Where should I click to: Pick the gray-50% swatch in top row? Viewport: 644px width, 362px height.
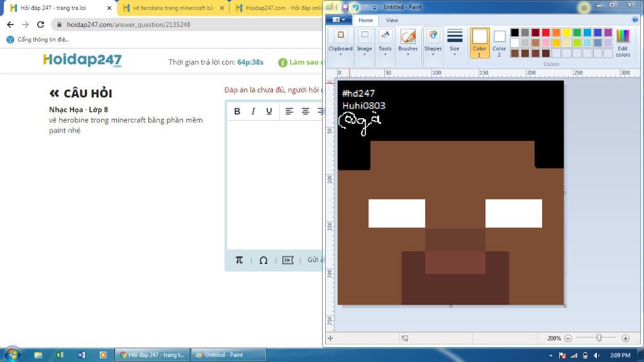(x=525, y=33)
